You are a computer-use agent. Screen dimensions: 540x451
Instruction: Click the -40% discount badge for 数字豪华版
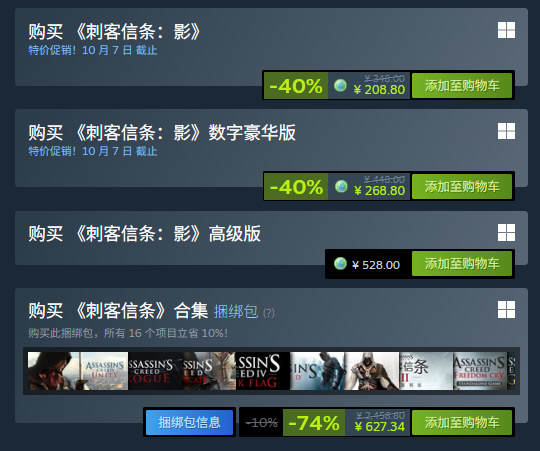296,186
